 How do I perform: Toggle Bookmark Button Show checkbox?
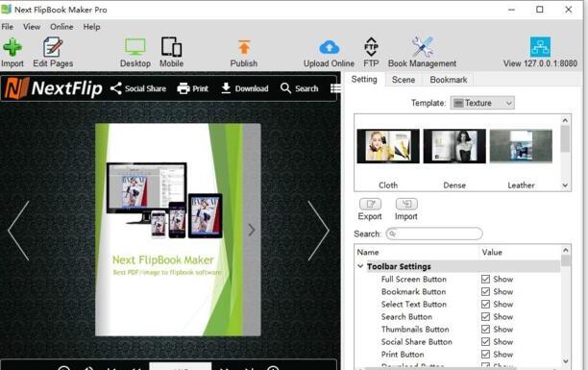[485, 291]
